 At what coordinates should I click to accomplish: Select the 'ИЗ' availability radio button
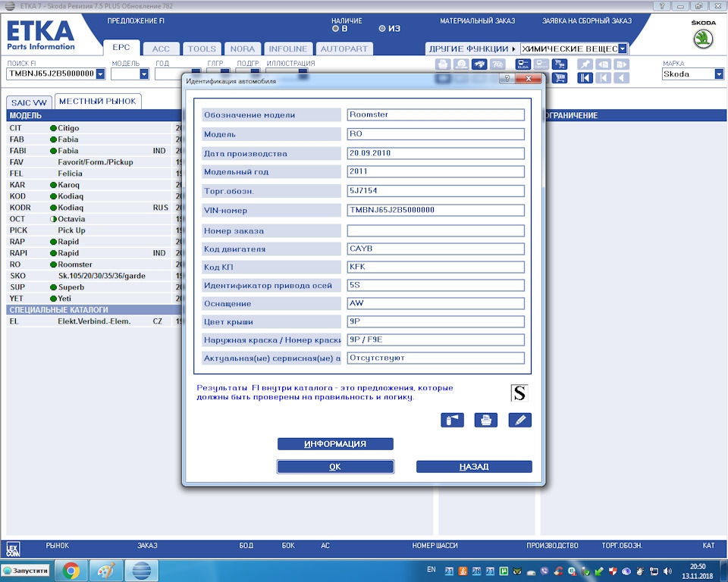click(x=382, y=29)
